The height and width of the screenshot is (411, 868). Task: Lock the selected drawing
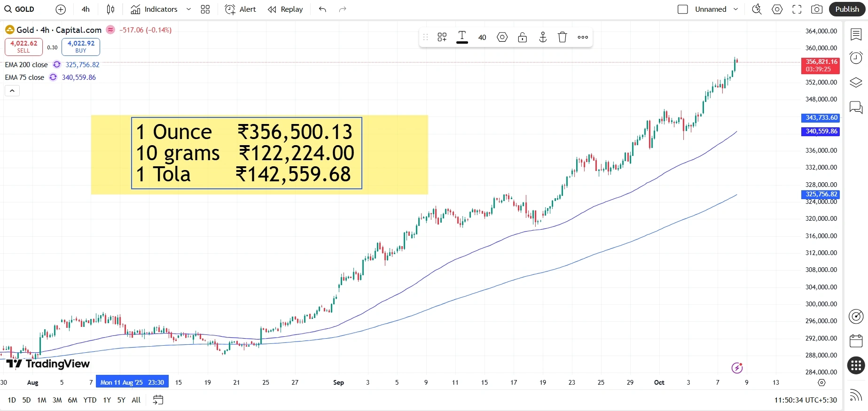click(523, 38)
